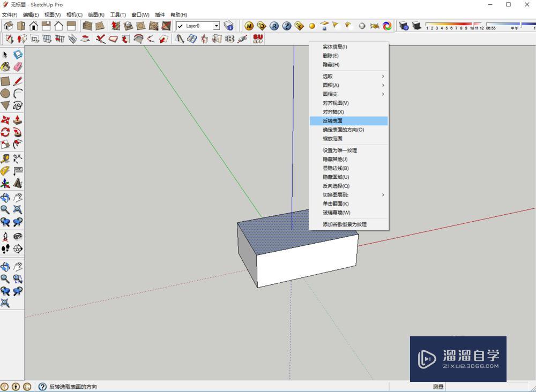Activate the Rectangle drawing tool

[5, 81]
